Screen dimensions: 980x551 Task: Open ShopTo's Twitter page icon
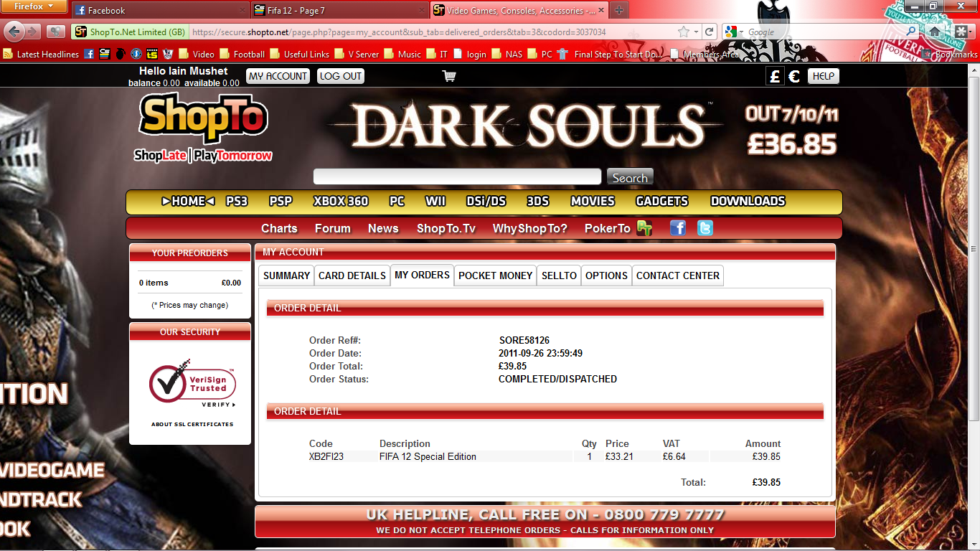(705, 228)
